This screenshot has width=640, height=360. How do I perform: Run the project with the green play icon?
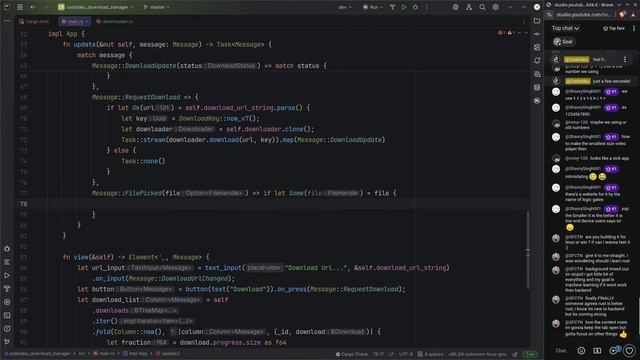(404, 7)
